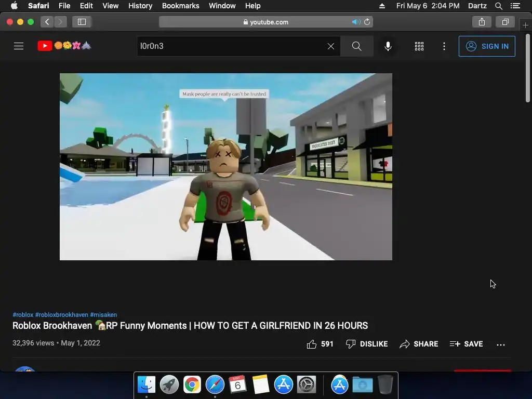Dislike the video
Image resolution: width=532 pixels, height=399 pixels.
click(x=367, y=344)
